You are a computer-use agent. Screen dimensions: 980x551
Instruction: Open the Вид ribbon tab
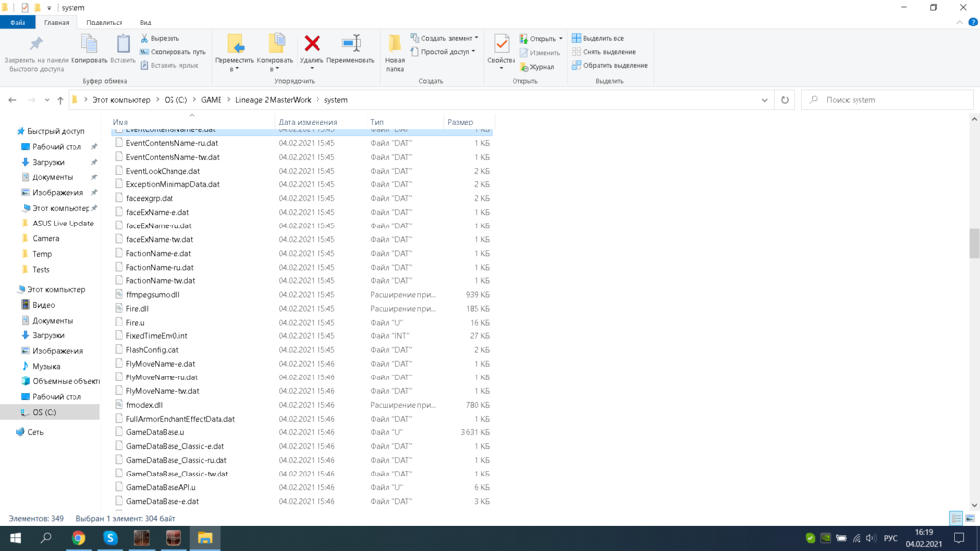[x=145, y=22]
